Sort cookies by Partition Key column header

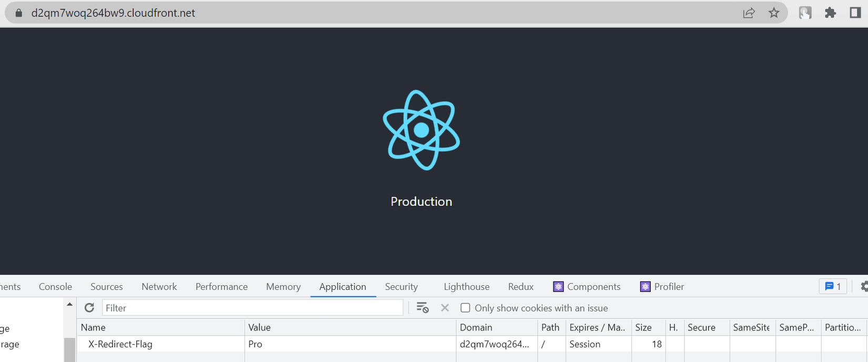click(x=843, y=327)
